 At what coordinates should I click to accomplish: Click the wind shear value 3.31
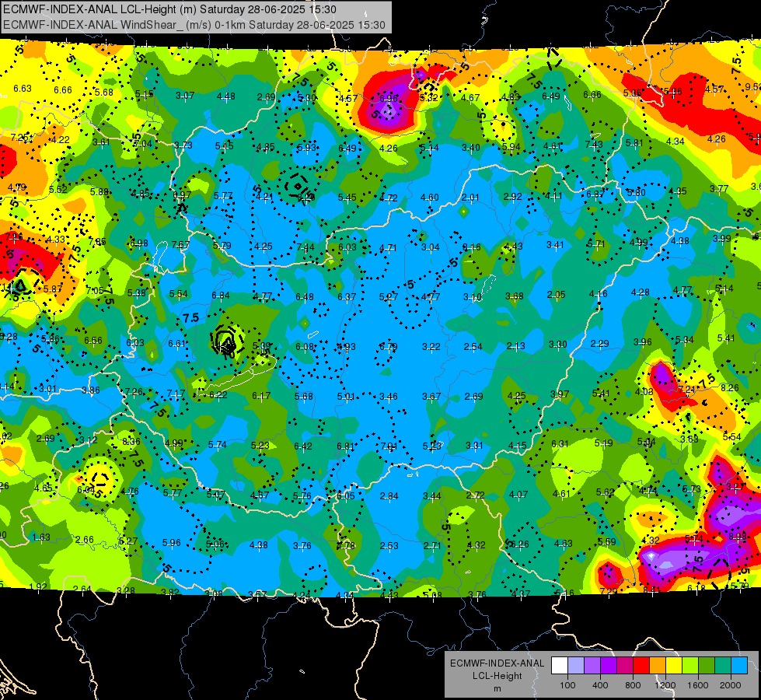click(474, 445)
